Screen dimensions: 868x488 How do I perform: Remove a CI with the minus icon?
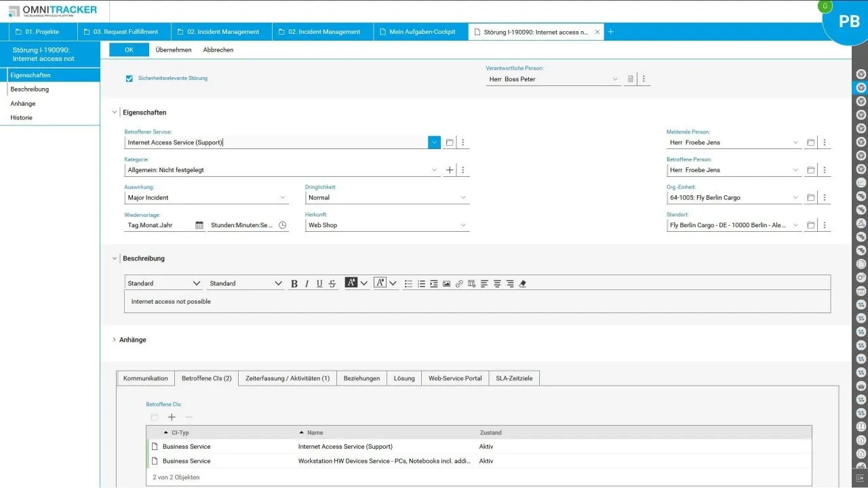click(x=189, y=418)
